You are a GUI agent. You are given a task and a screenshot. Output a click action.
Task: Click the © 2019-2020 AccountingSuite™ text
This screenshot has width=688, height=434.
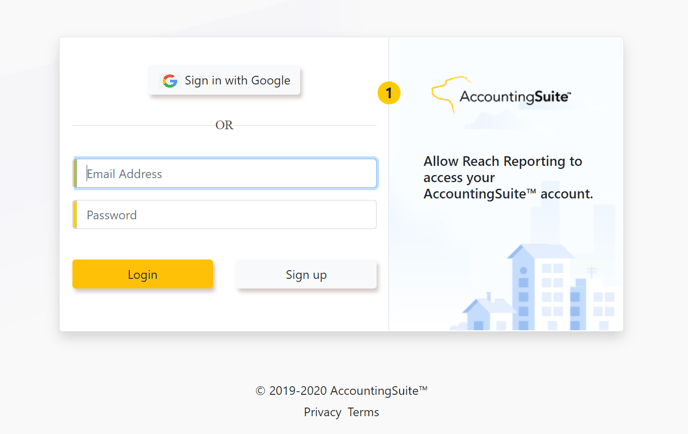341,391
